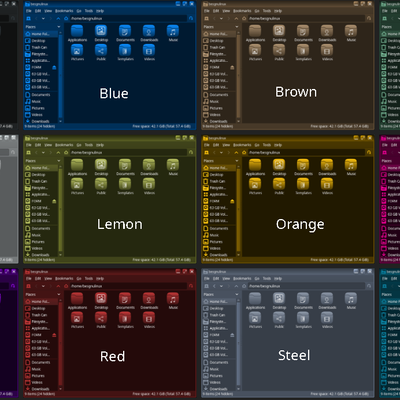This screenshot has width=400, height=400.
Task: Open the Tools menu in the Orange window
Action: tap(267, 145)
